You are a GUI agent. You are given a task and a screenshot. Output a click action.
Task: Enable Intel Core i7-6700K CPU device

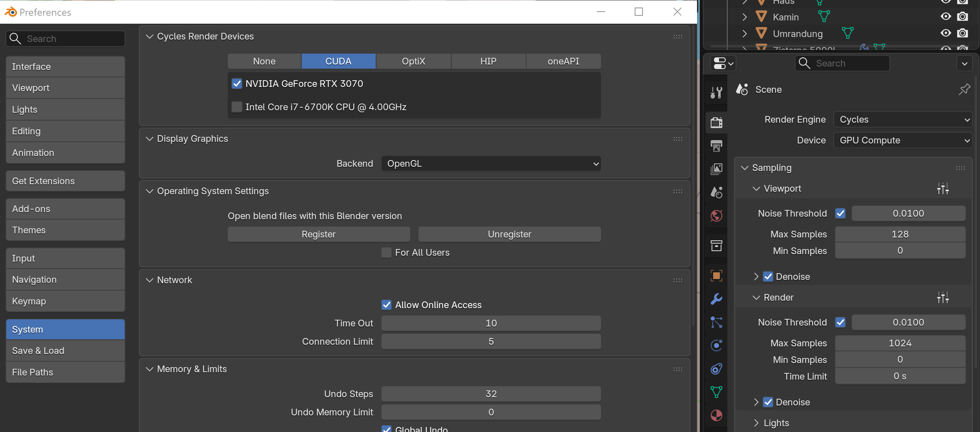click(237, 107)
